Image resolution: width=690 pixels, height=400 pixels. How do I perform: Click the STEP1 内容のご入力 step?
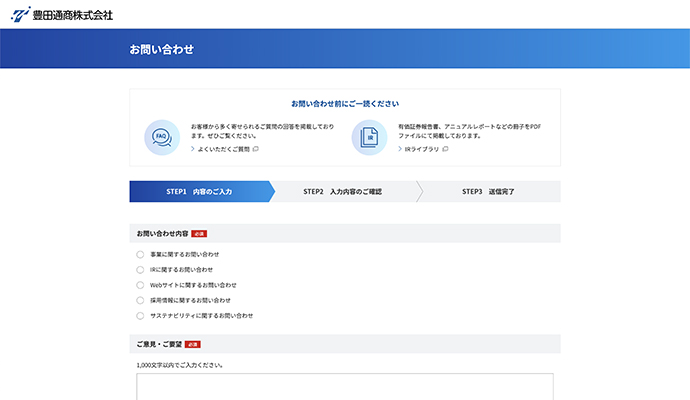click(199, 191)
